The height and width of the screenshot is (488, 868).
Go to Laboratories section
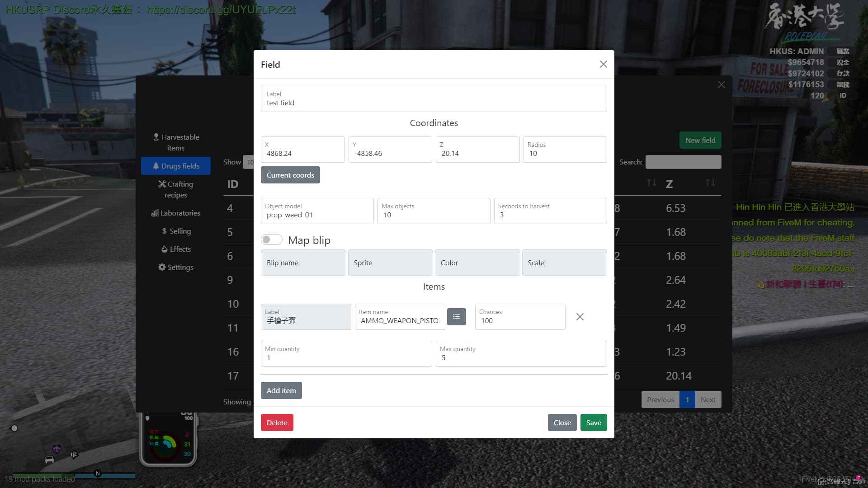[x=176, y=213]
